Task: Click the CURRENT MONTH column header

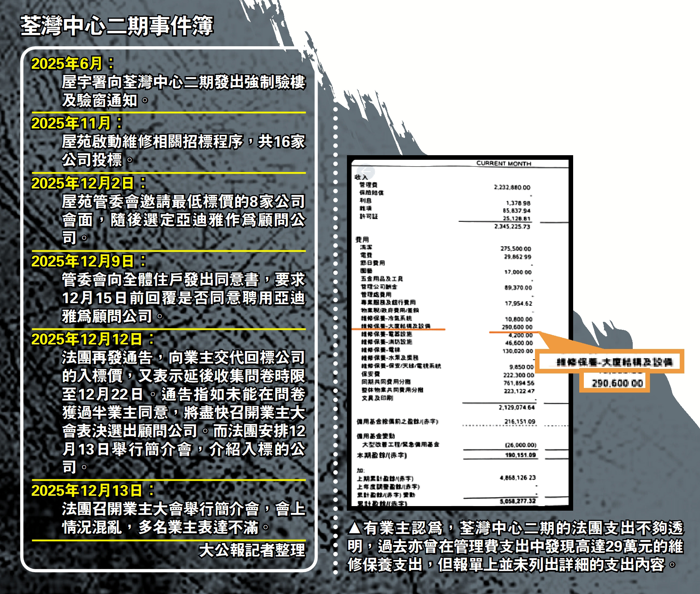Action: pyautogui.click(x=503, y=164)
